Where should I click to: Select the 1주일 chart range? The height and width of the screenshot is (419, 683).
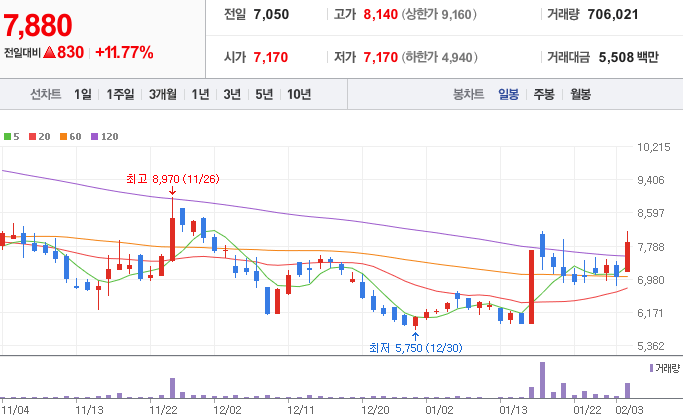point(121,94)
